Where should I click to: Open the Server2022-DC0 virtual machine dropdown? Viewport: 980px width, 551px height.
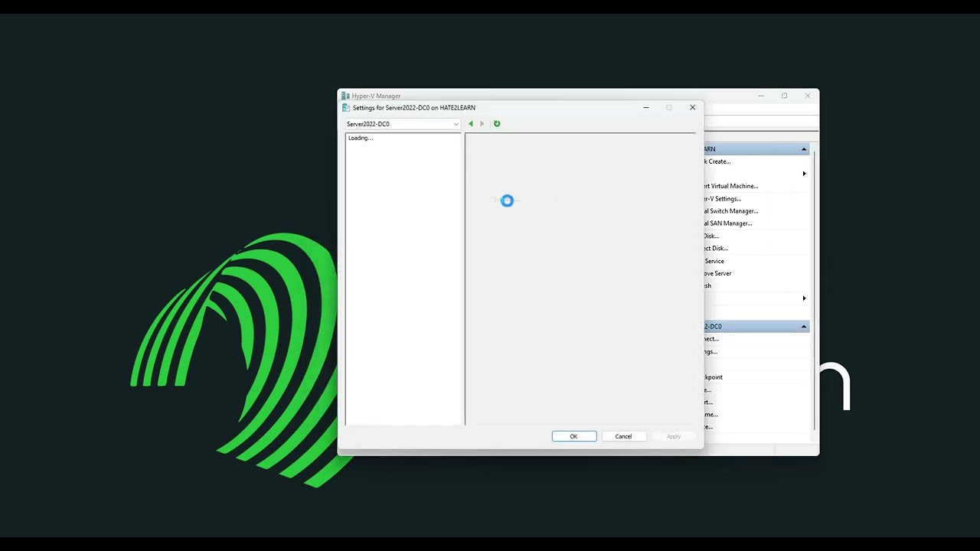[403, 124]
